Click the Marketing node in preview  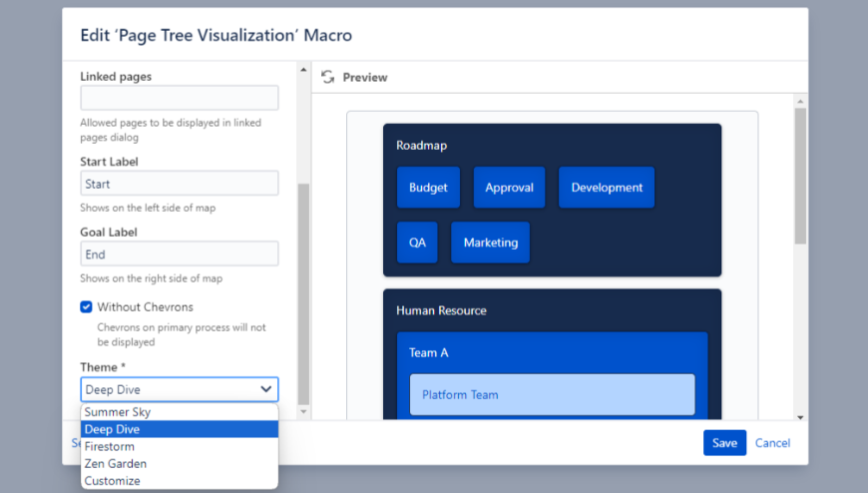490,243
